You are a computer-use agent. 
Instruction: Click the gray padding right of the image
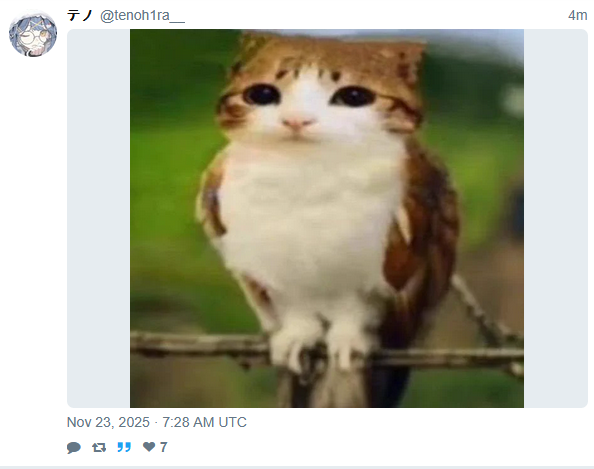click(x=556, y=219)
